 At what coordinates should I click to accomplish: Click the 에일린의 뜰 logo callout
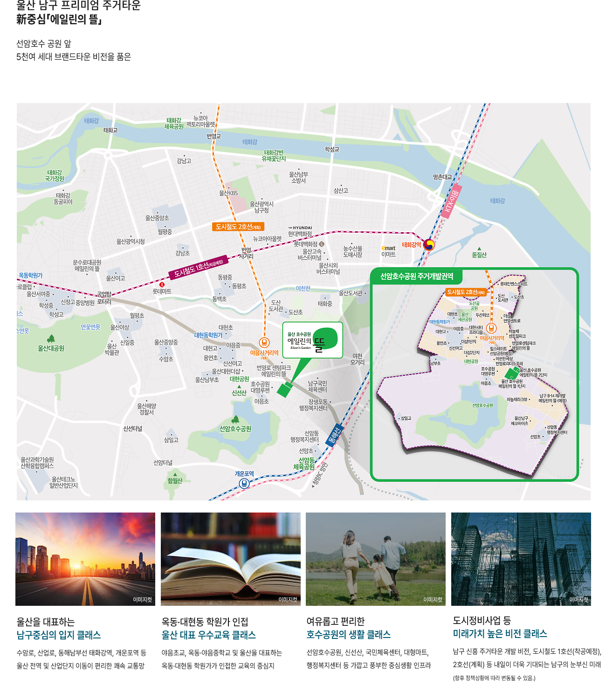tap(312, 340)
